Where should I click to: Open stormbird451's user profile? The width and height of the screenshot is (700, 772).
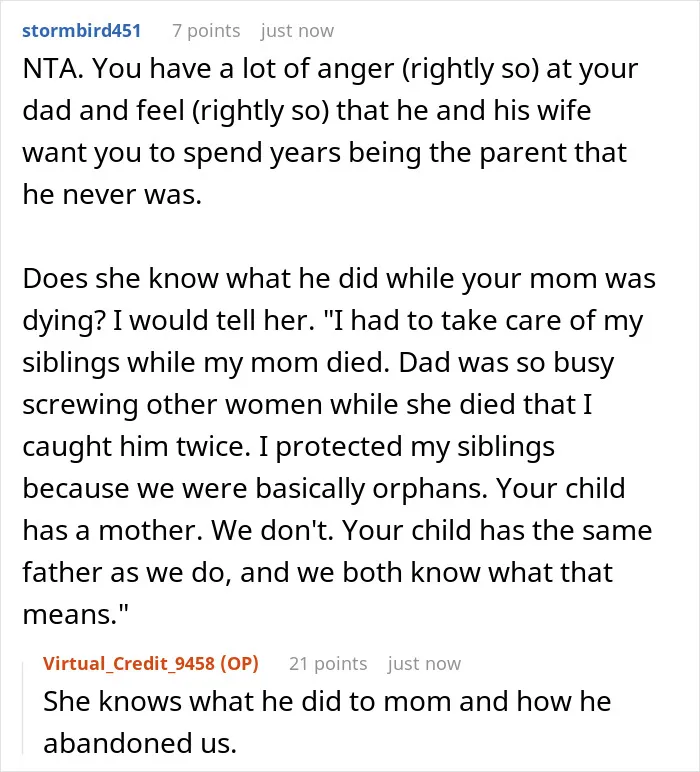pyautogui.click(x=82, y=31)
